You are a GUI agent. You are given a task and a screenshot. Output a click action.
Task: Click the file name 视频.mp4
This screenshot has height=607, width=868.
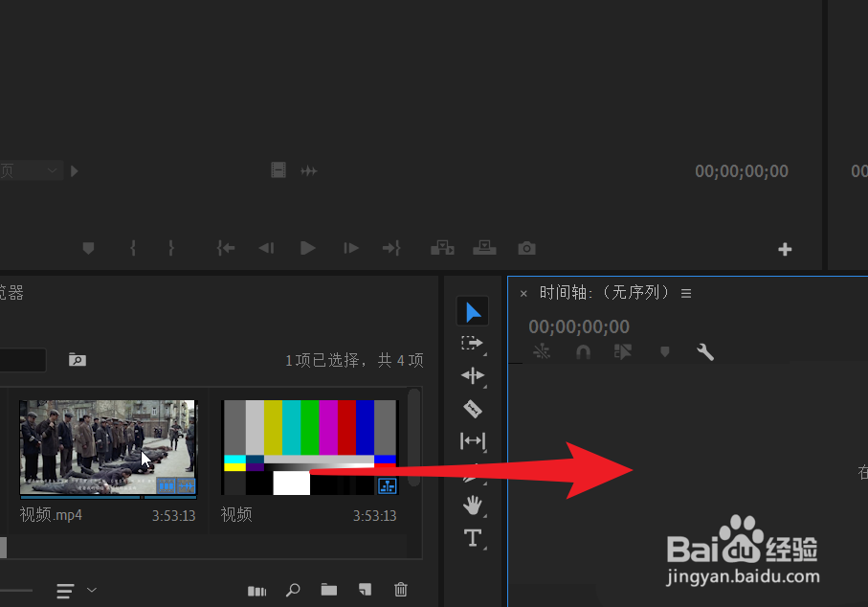(x=51, y=515)
